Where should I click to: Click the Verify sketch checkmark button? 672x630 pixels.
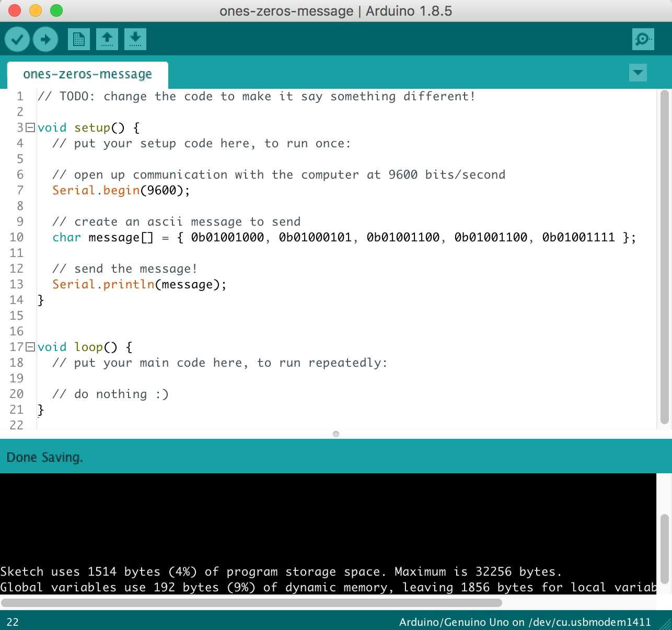17,39
